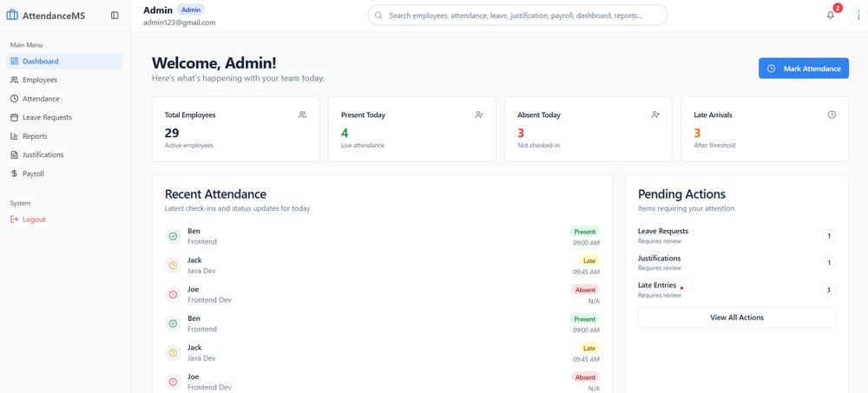Click the Pending Actions heading
The width and height of the screenshot is (868, 393).
pyautogui.click(x=681, y=194)
